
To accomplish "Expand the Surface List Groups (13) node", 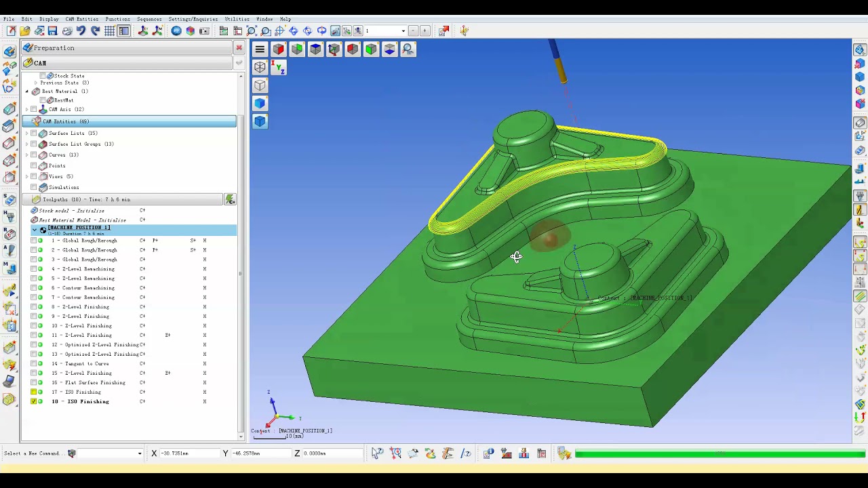I will pos(27,144).
